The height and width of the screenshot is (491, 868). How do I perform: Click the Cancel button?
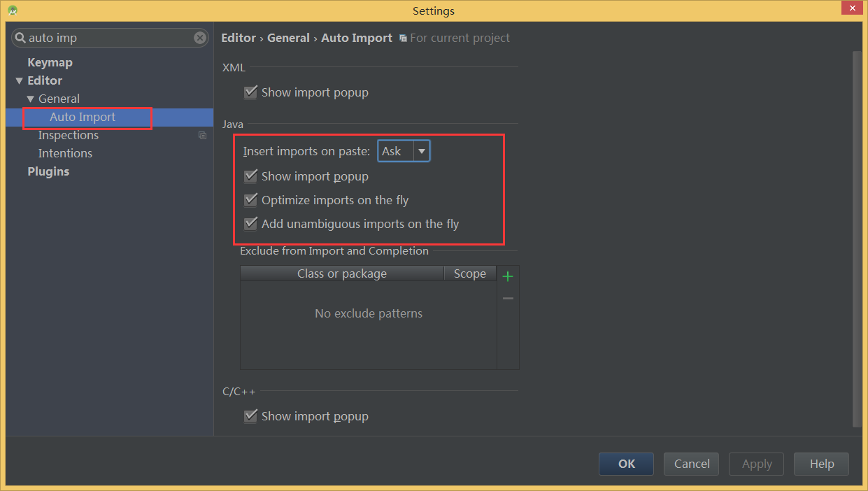pyautogui.click(x=692, y=464)
